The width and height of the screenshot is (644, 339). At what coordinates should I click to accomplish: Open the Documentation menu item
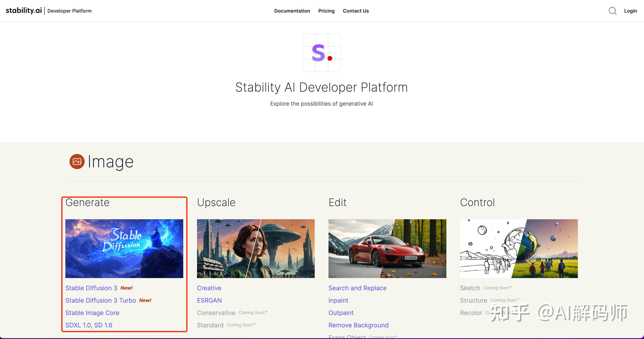coord(292,11)
